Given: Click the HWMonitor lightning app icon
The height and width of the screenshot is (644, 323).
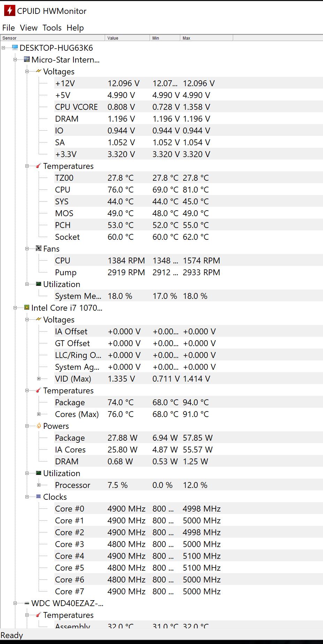Looking at the screenshot, I should tap(10, 11).
